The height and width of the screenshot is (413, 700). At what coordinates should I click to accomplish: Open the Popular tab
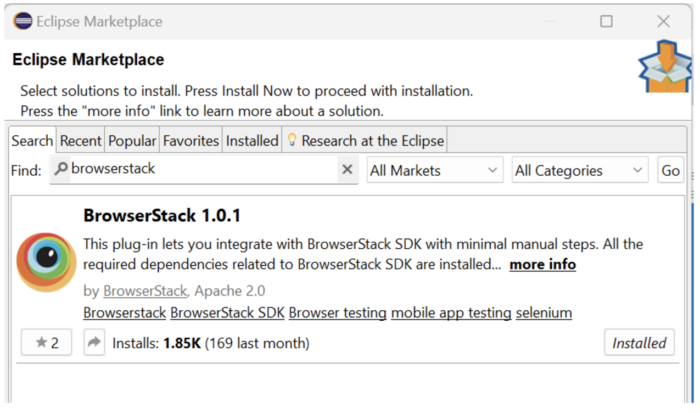pyautogui.click(x=132, y=141)
